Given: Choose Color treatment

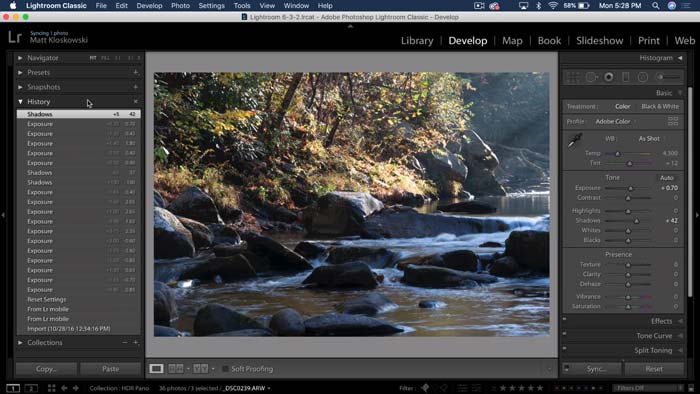Looking at the screenshot, I should pos(622,106).
